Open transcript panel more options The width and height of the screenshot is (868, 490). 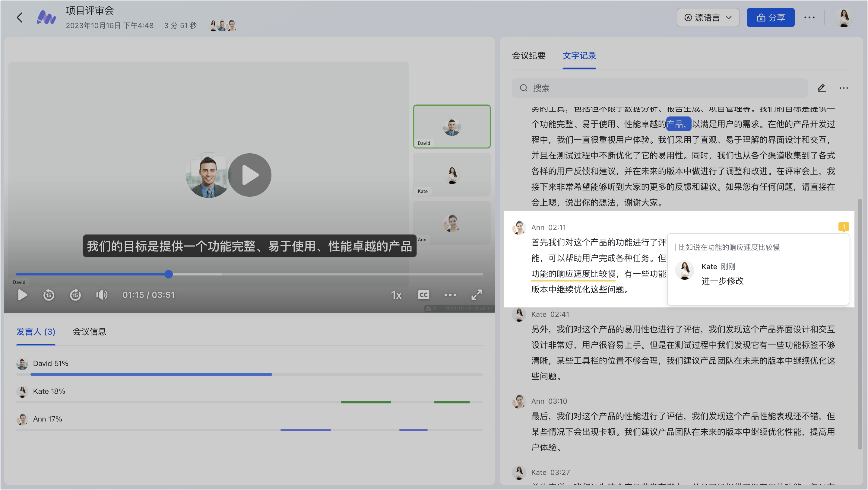point(843,88)
